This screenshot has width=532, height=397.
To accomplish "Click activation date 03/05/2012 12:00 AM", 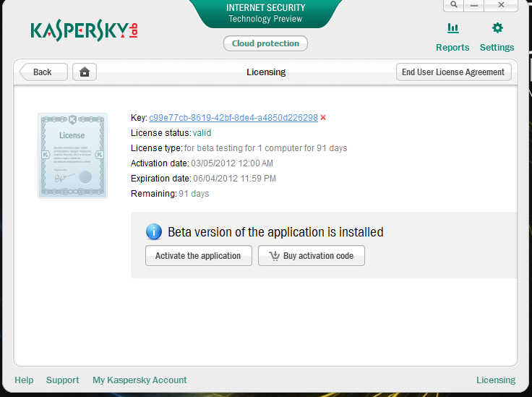I will pos(232,163).
